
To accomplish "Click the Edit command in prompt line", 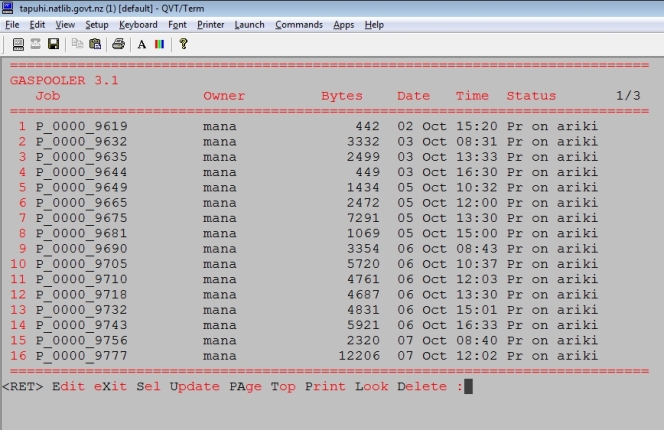I will (68, 386).
